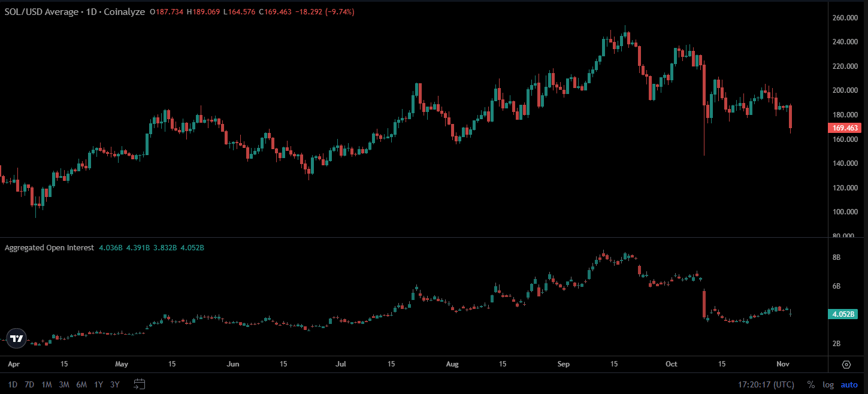Open chart settings with the gear icon
The width and height of the screenshot is (868, 394).
pos(846,364)
